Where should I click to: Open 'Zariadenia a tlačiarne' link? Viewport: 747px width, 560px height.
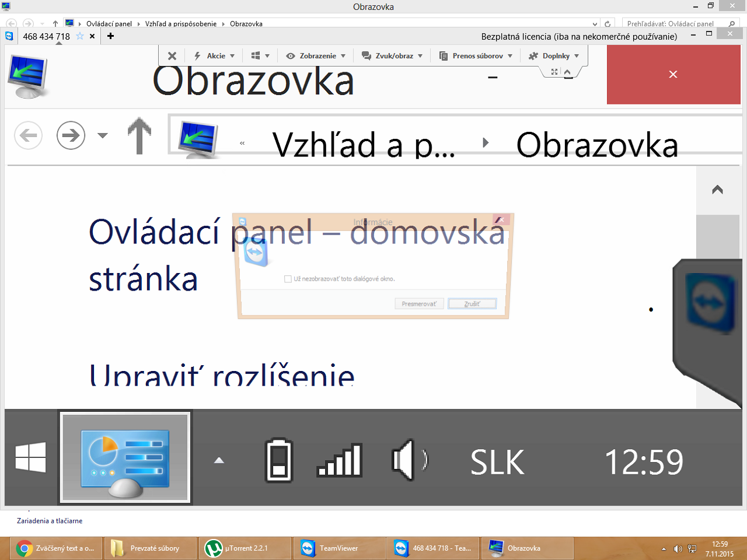tap(50, 521)
